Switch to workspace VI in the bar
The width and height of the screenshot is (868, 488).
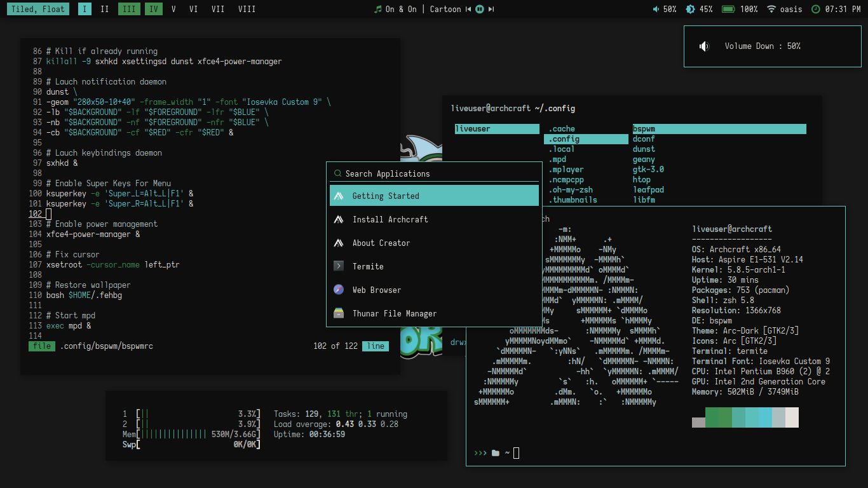point(194,9)
